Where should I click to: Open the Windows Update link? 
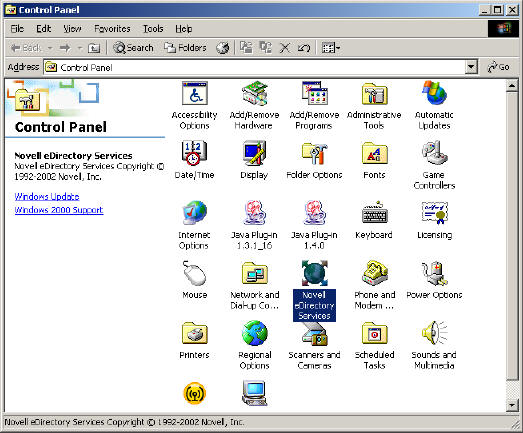coord(47,196)
